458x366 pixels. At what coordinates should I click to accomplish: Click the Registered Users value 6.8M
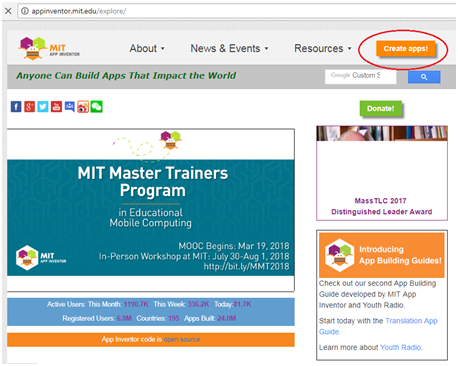124,318
